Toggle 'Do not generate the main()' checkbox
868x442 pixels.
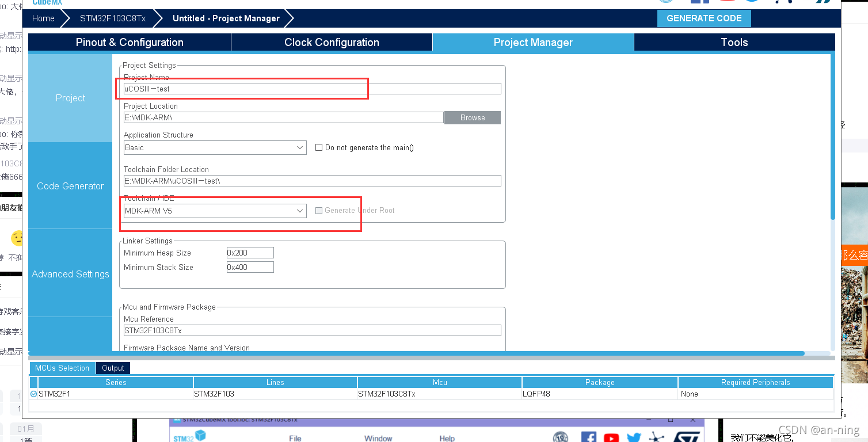pyautogui.click(x=319, y=147)
